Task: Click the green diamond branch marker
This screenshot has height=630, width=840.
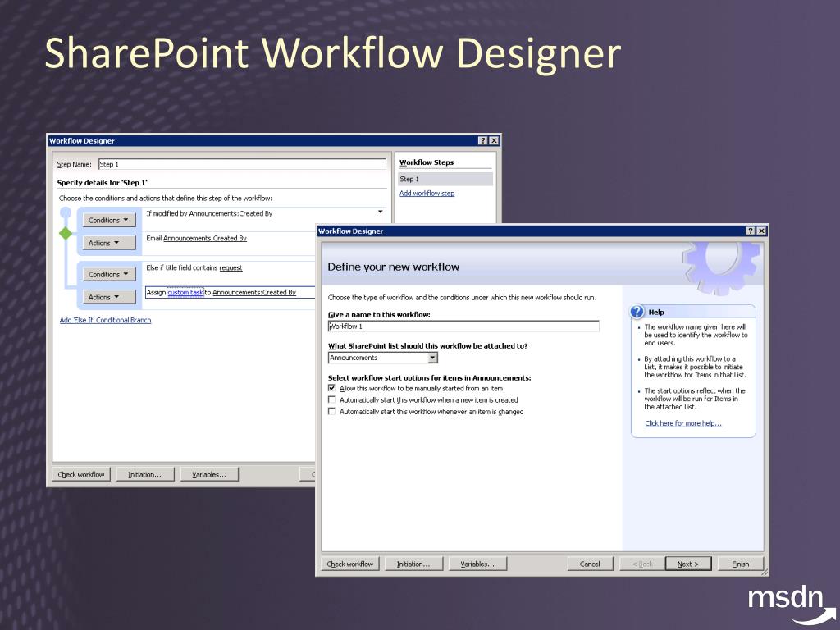Action: 66,233
